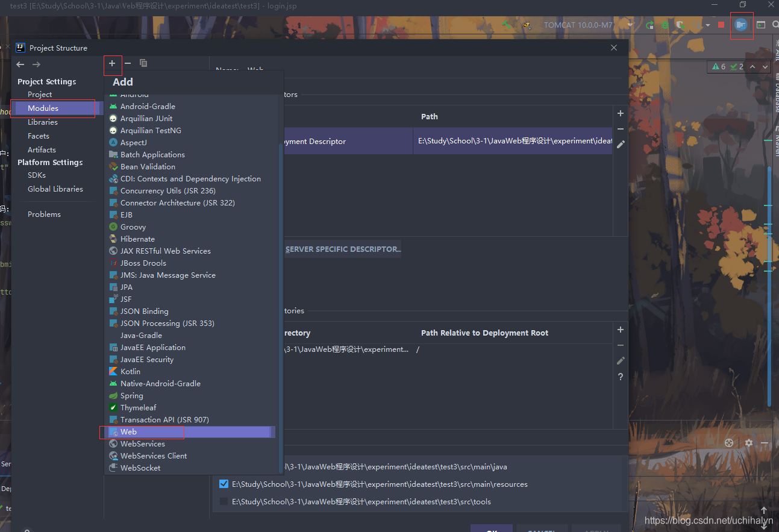This screenshot has height=532, width=779.
Task: Add a web resource directory with plus icon
Action: [621, 330]
